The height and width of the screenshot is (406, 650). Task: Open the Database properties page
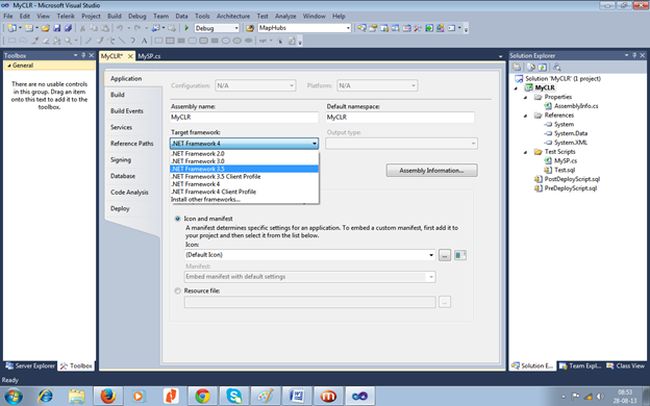[x=123, y=176]
